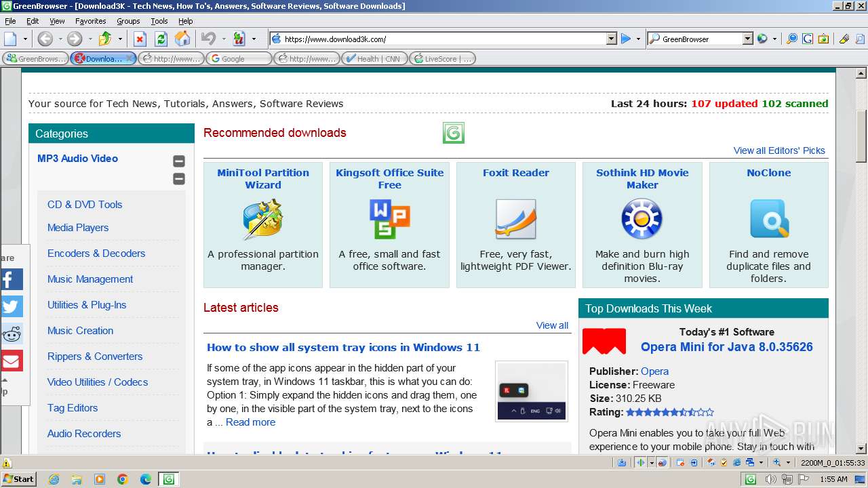Click into the address URL field
Viewport: 868px width, 488px height.
(443, 39)
